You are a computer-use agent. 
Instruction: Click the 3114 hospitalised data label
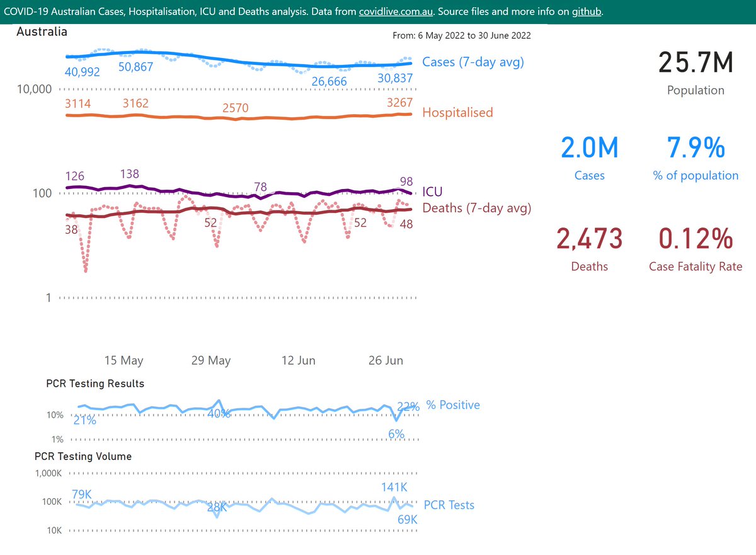tap(78, 105)
